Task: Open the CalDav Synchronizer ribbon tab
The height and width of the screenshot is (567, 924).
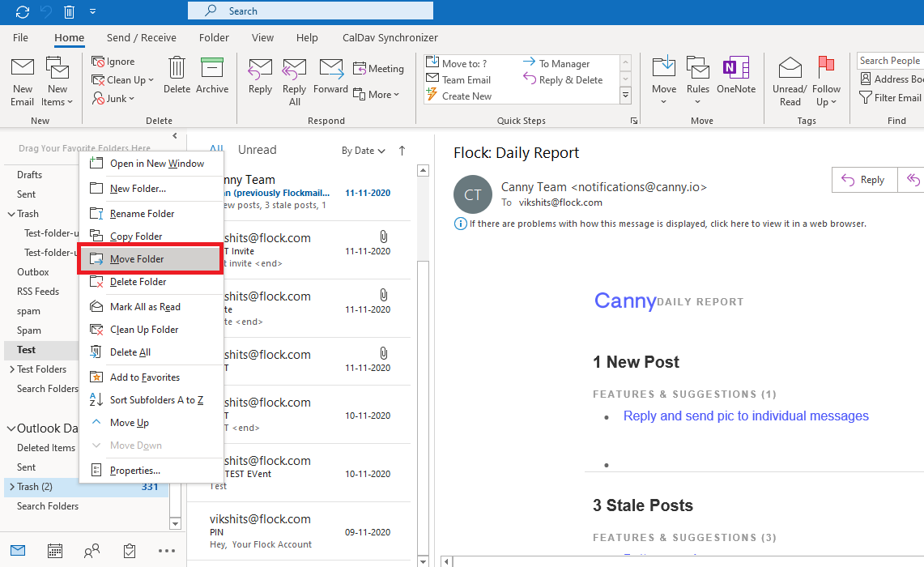Action: coord(390,38)
